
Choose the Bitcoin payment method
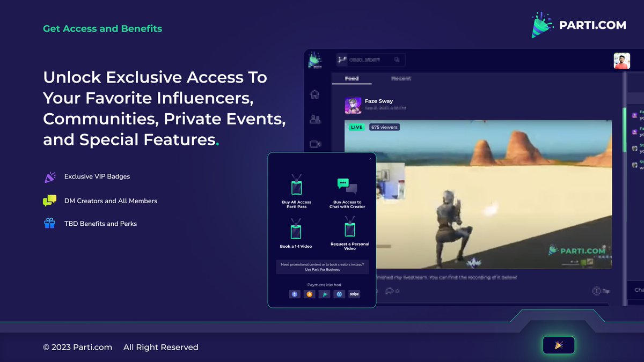click(x=309, y=294)
